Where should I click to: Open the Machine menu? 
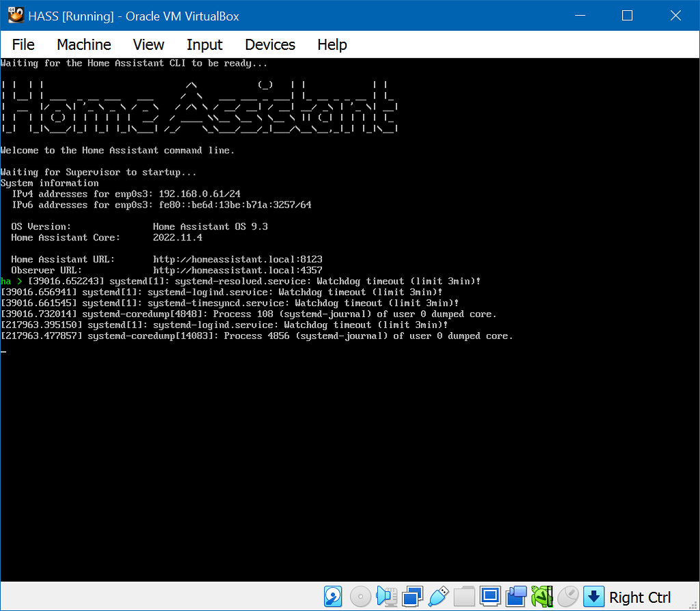83,44
